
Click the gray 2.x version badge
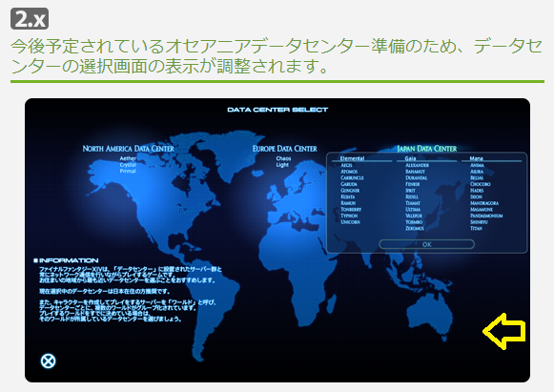pos(30,19)
